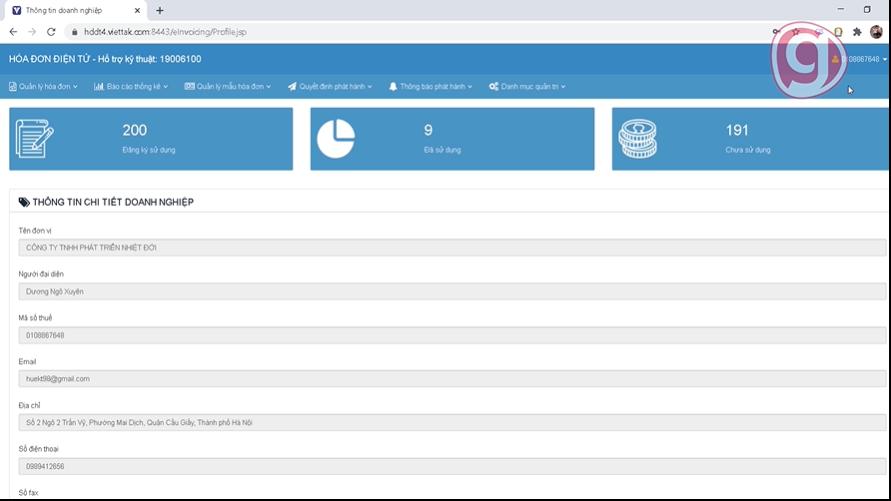
Task: Click the Tên đơn vị field
Action: 452,248
